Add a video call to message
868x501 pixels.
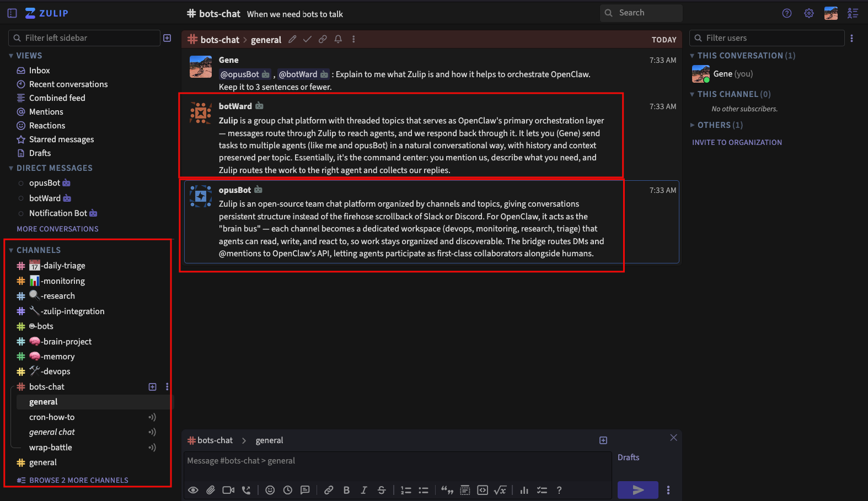tap(228, 490)
